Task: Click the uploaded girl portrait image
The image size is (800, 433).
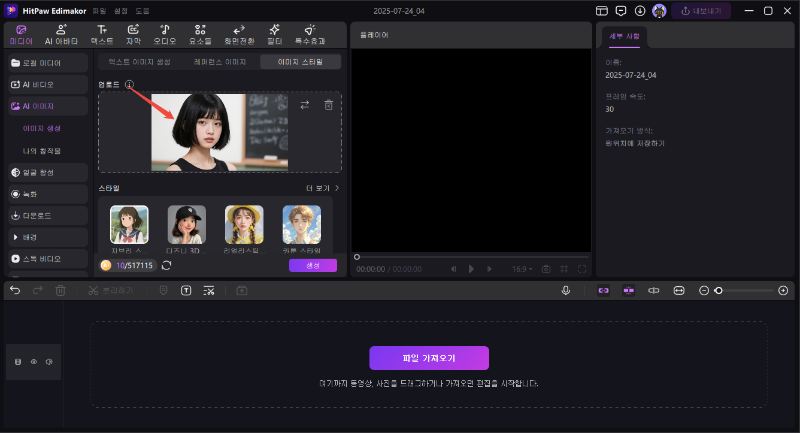Action: (220, 132)
